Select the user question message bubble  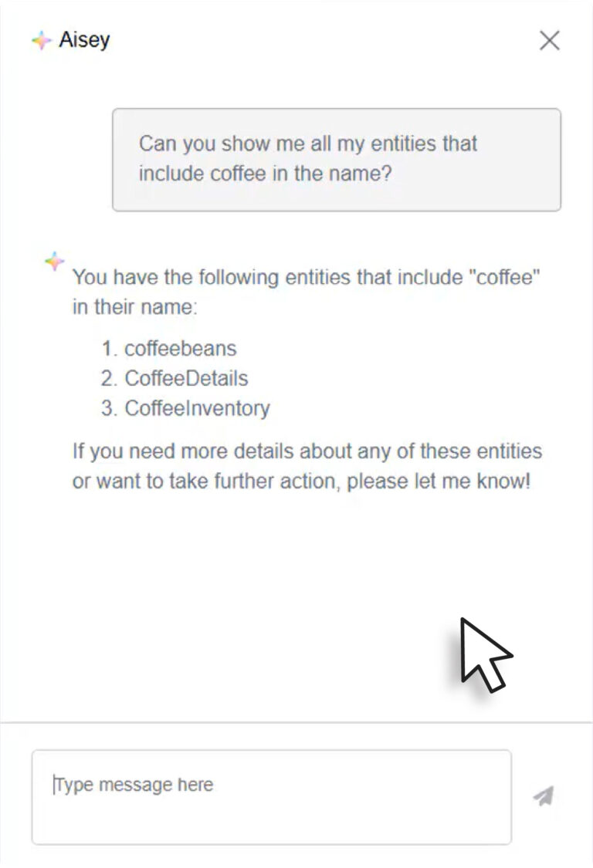pos(337,160)
